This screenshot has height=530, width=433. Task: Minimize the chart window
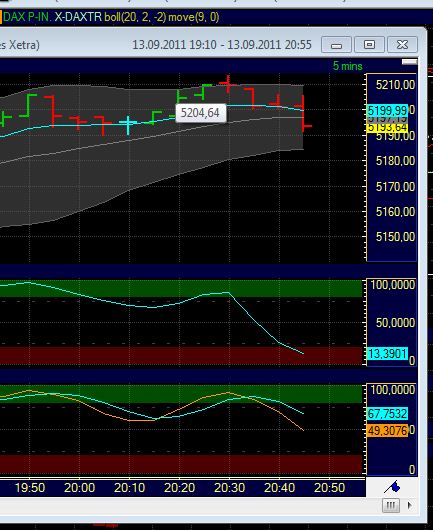[336, 45]
